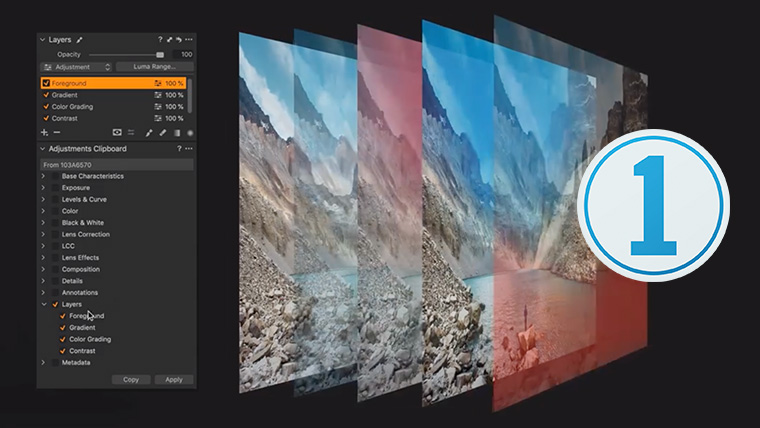
Task: Expand the Composition group
Action: 43,269
